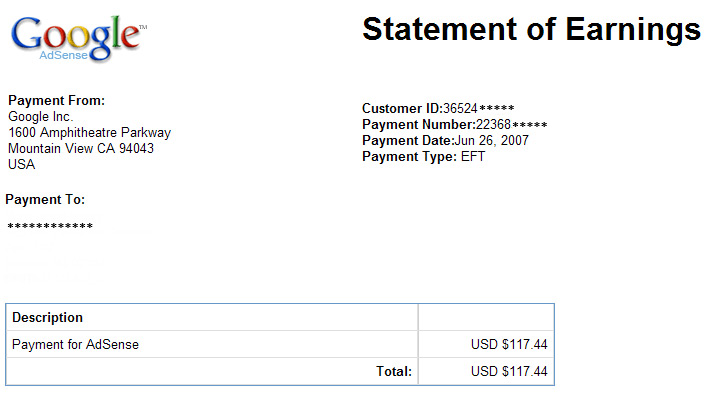Select the Customer ID number

pos(479,109)
